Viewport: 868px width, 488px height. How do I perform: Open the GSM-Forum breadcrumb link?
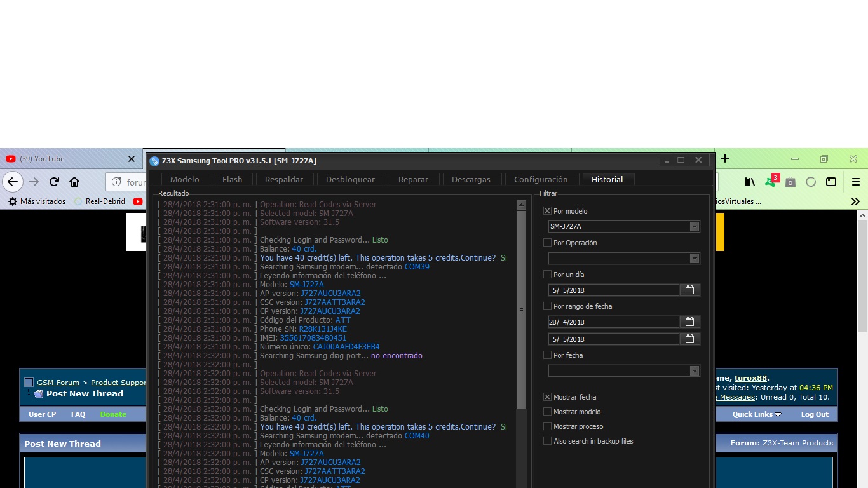point(58,383)
